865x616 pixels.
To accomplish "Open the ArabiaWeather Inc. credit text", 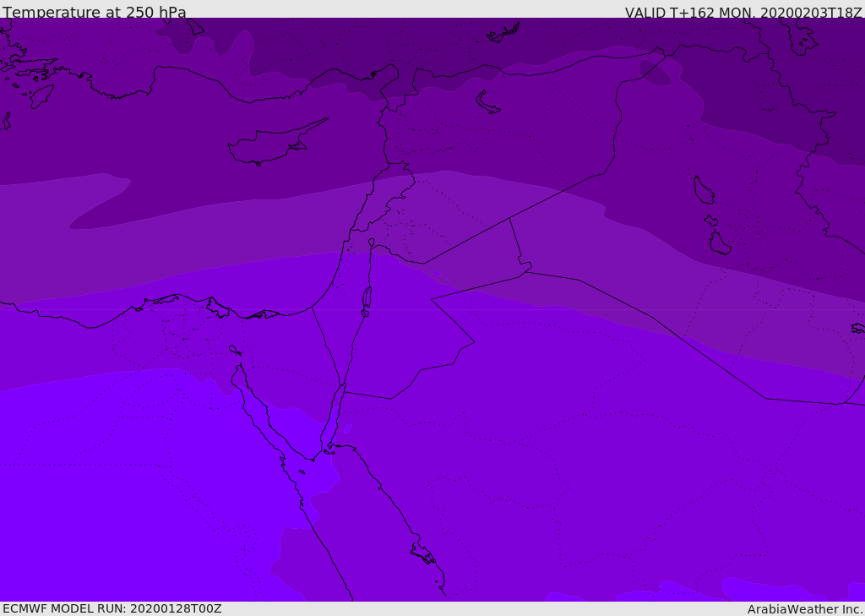I will (x=805, y=609).
